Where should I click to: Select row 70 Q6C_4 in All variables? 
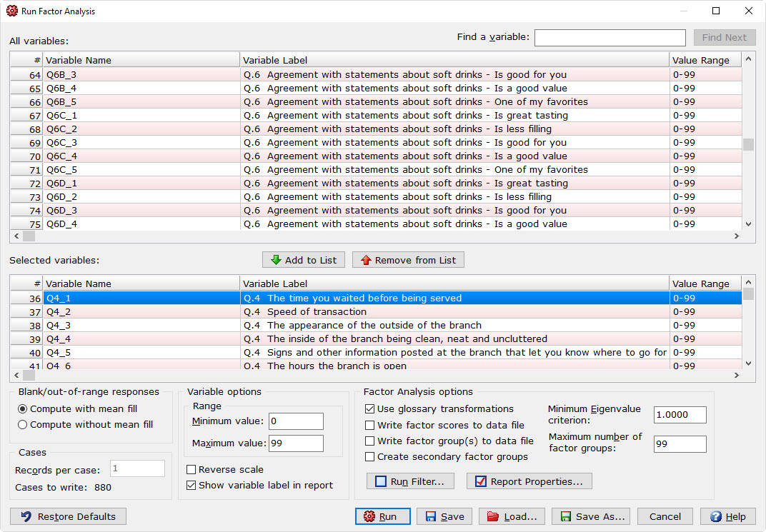click(x=376, y=156)
